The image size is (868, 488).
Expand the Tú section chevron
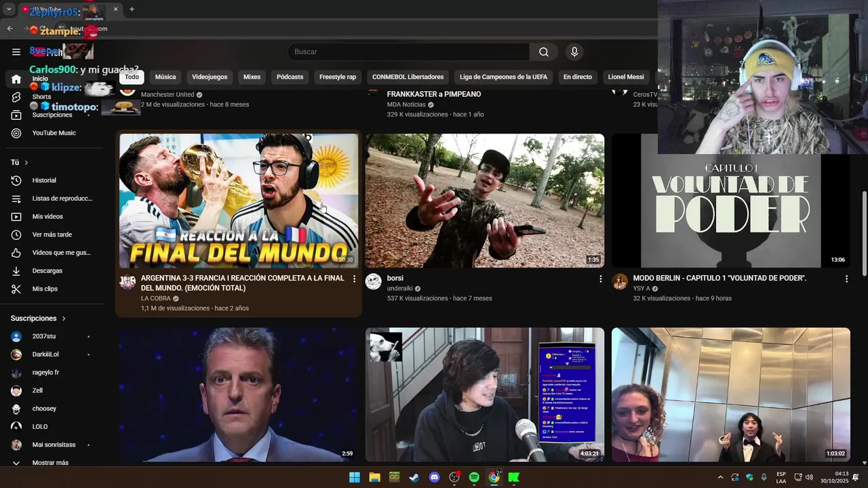[26, 163]
